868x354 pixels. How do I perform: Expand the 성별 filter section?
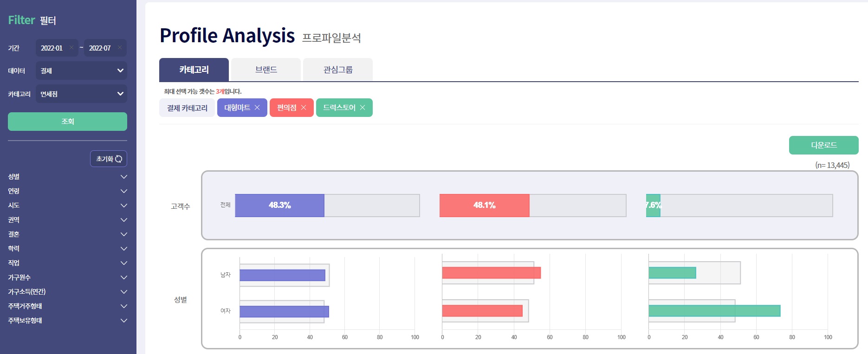pyautogui.click(x=67, y=177)
